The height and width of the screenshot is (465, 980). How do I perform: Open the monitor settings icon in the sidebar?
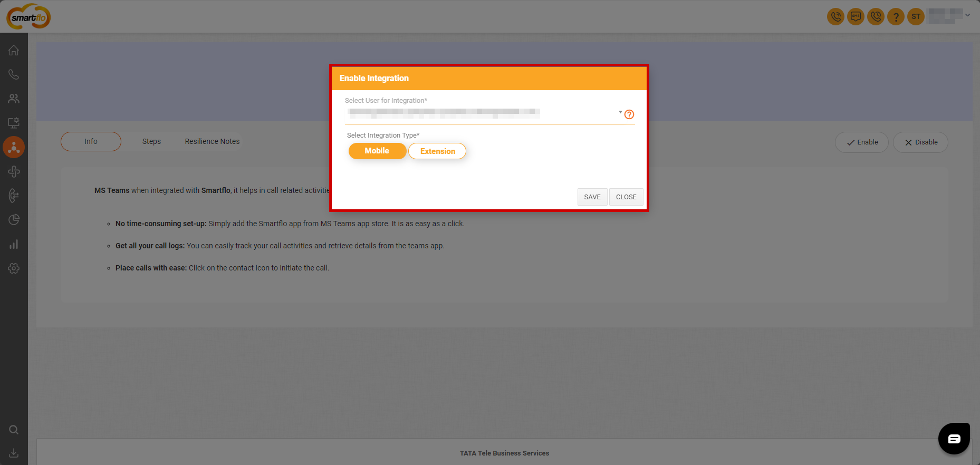[x=14, y=123]
